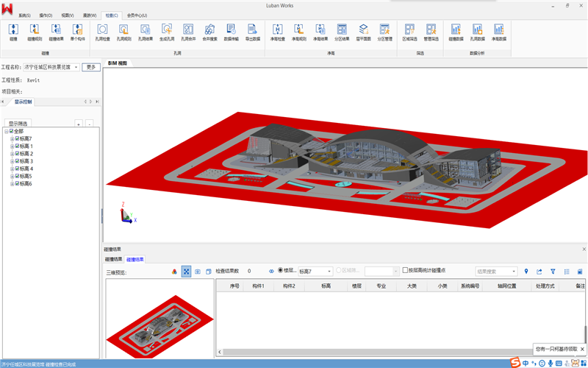Uncheck the 标高 2 checkbox

click(x=17, y=154)
